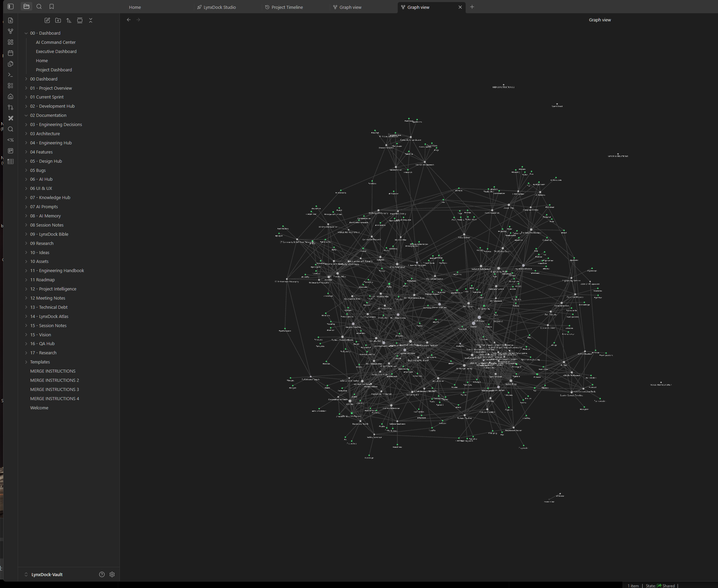Open the homepage house ribbon icon
Screen dimensions: 718x588
coord(11,96)
